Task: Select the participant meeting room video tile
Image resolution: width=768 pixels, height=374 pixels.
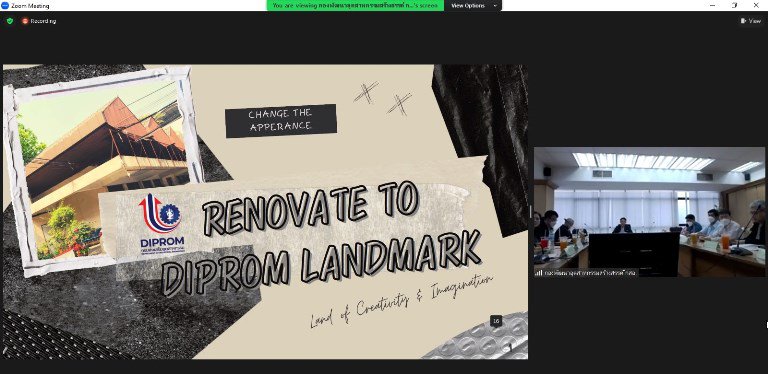Action: tap(649, 212)
